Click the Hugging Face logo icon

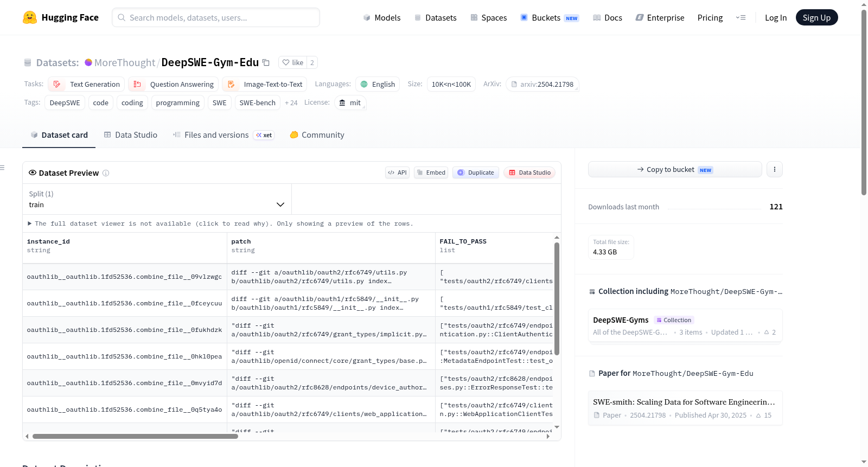[30, 17]
